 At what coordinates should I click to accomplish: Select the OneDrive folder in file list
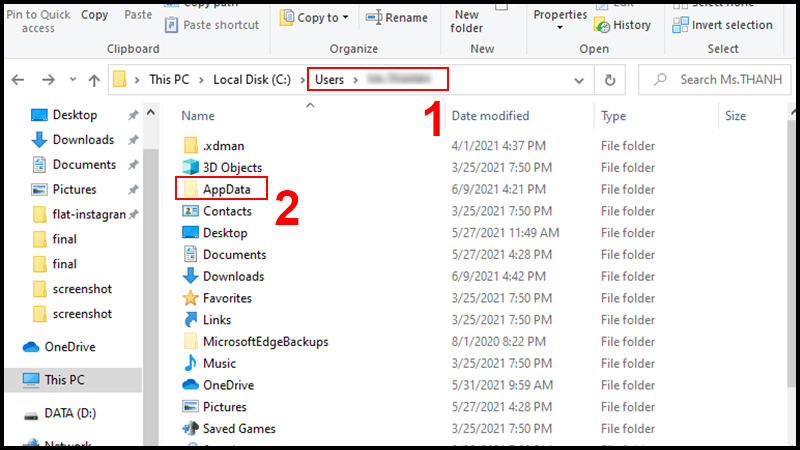pyautogui.click(x=218, y=385)
